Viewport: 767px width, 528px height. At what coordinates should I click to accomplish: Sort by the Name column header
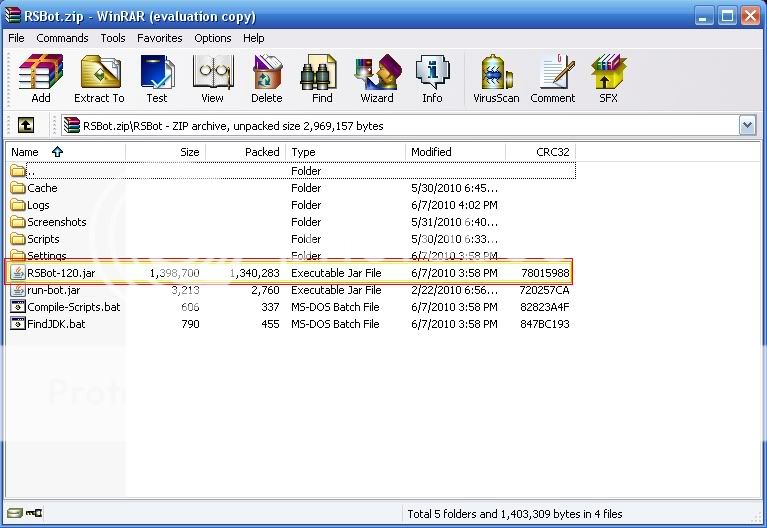coord(66,152)
